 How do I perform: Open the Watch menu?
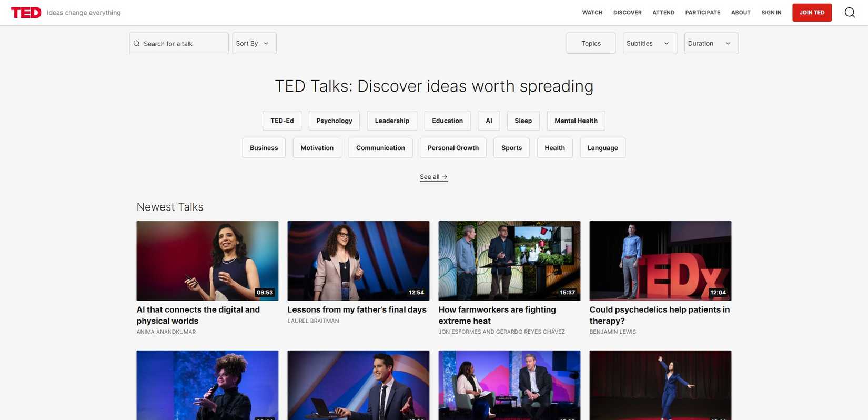(592, 13)
